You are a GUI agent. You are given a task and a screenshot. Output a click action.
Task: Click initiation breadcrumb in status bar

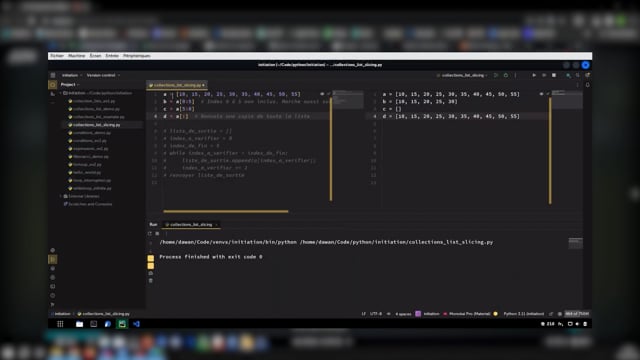(x=61, y=314)
